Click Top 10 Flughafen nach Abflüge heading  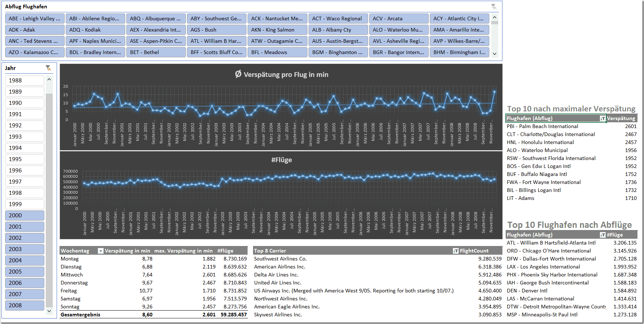[569, 225]
